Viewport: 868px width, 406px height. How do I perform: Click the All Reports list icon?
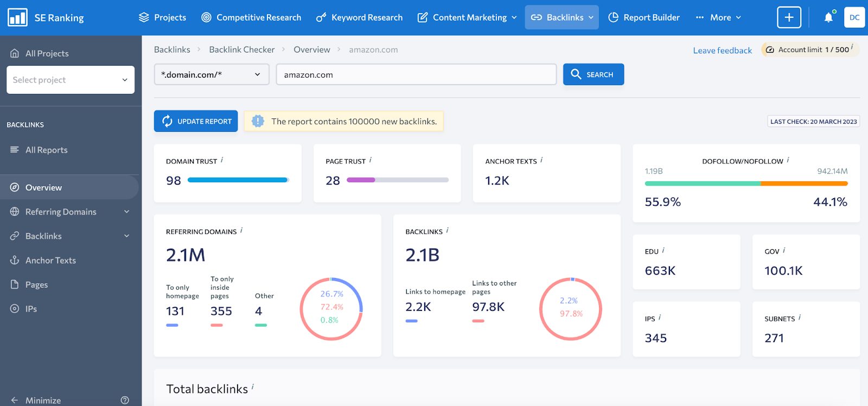click(x=15, y=149)
